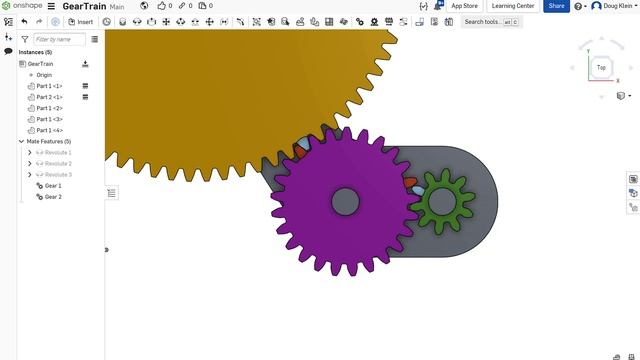Open the middle right-side panel icon
Screen dimensions: 640x360
633,193
